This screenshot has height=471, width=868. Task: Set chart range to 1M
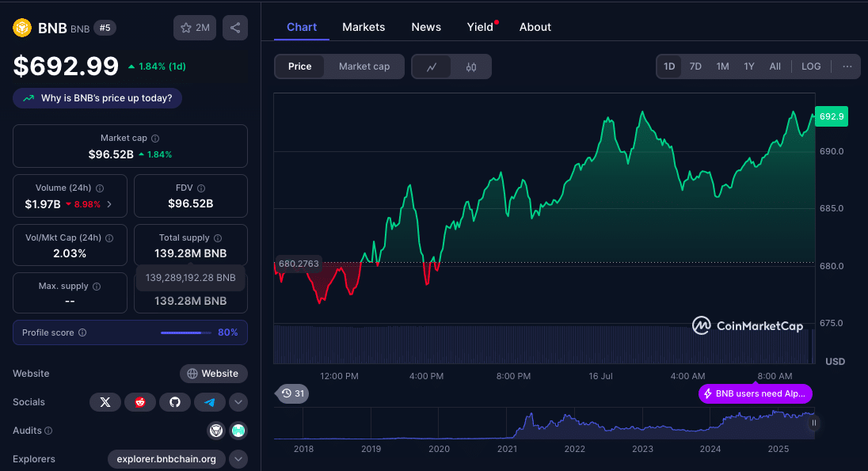point(722,66)
